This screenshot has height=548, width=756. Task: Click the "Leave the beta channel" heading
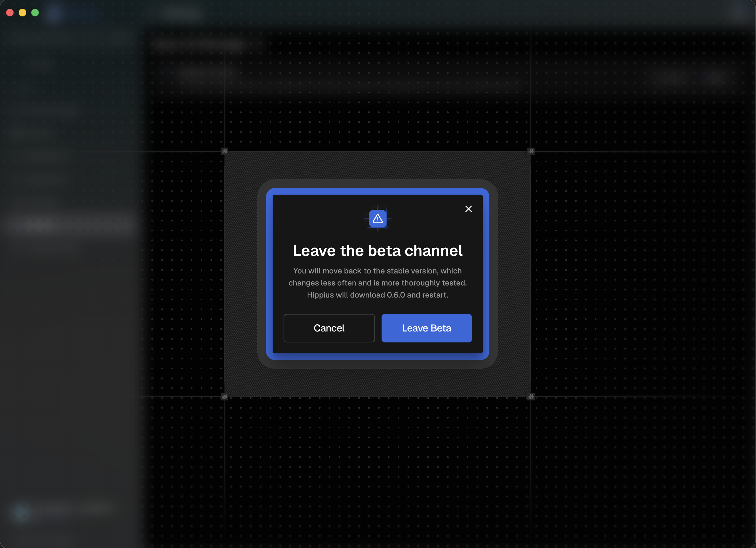tap(378, 251)
